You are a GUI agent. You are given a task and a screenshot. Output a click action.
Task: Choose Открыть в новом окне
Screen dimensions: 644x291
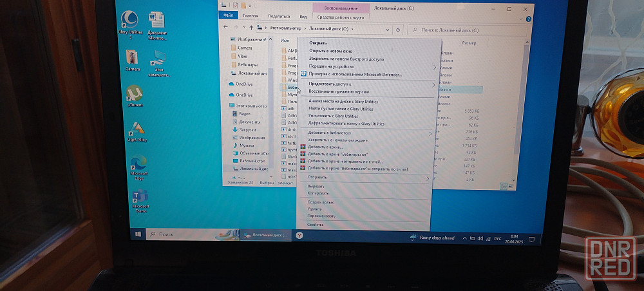click(330, 51)
